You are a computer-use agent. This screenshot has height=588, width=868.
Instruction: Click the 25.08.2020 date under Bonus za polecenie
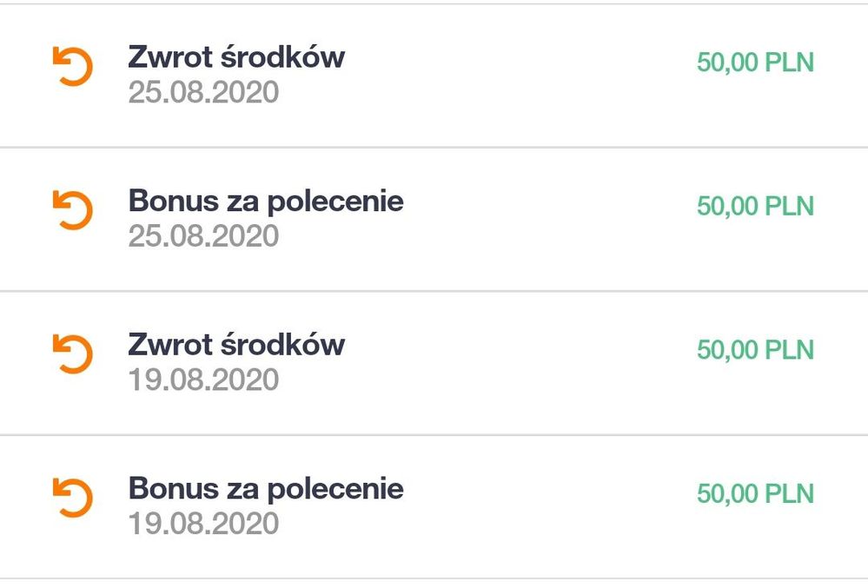[x=203, y=236]
